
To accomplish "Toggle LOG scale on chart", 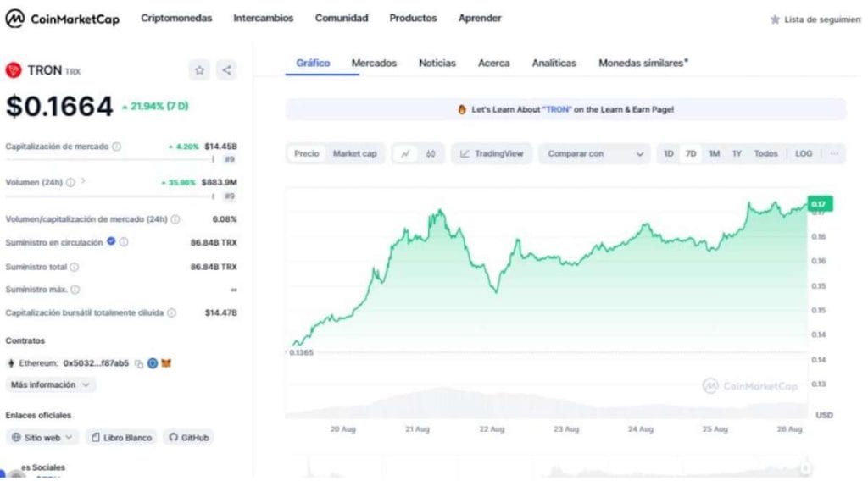I will [x=804, y=153].
